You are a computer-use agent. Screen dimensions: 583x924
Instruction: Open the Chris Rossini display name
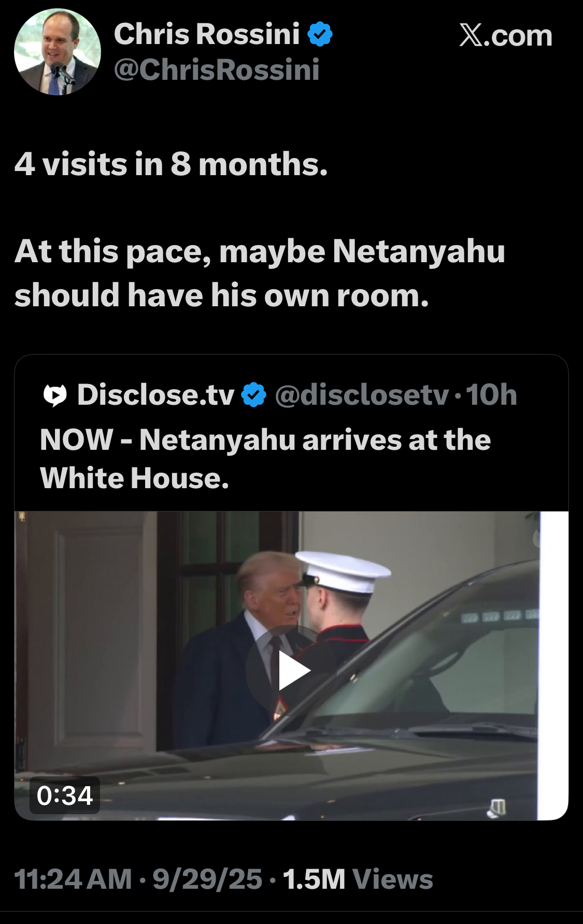pyautogui.click(x=207, y=35)
